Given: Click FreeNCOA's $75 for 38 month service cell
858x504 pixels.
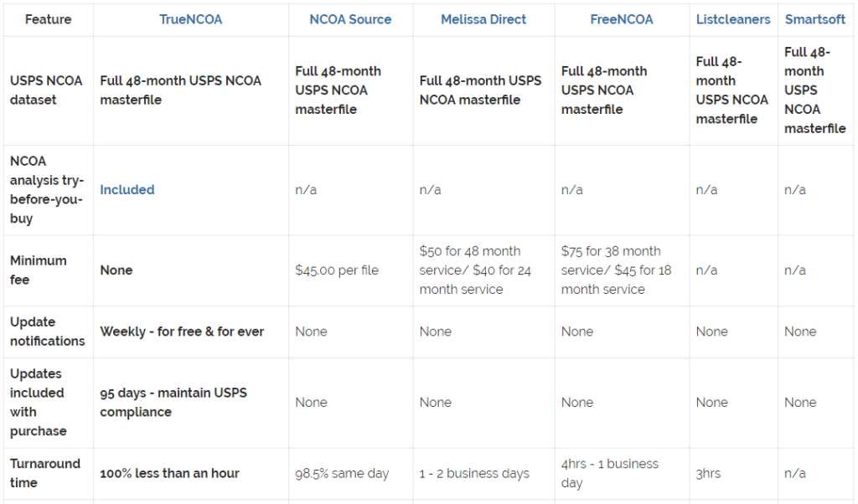Looking at the screenshot, I should tap(614, 270).
